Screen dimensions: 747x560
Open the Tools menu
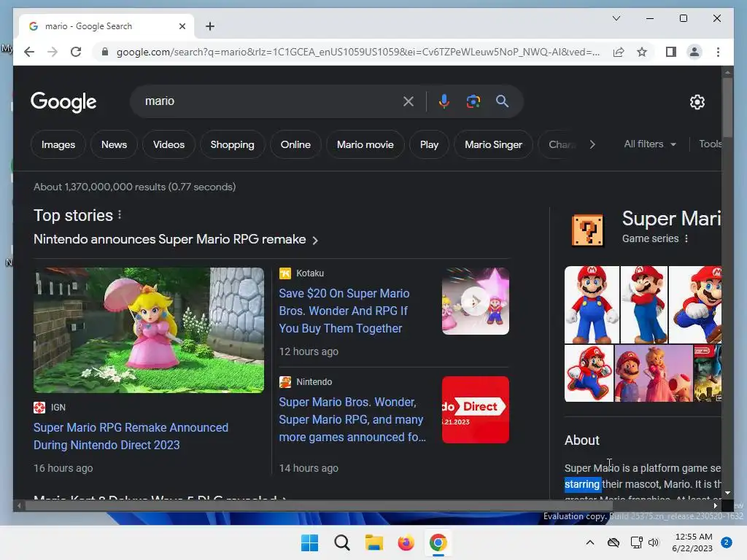[x=710, y=144]
